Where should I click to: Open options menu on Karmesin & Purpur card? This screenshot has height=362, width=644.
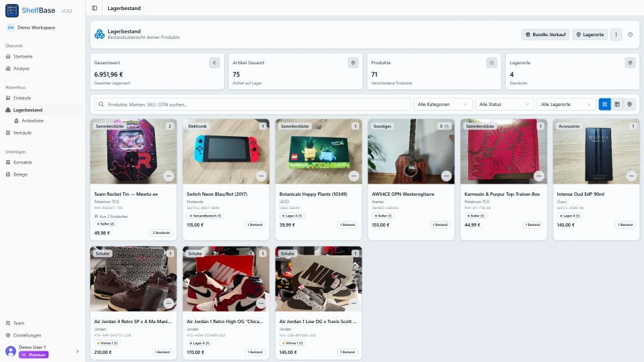539,176
